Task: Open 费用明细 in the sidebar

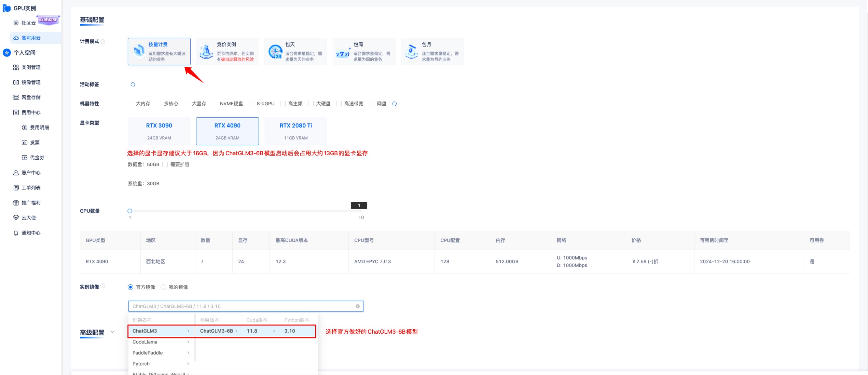Action: tap(39, 128)
